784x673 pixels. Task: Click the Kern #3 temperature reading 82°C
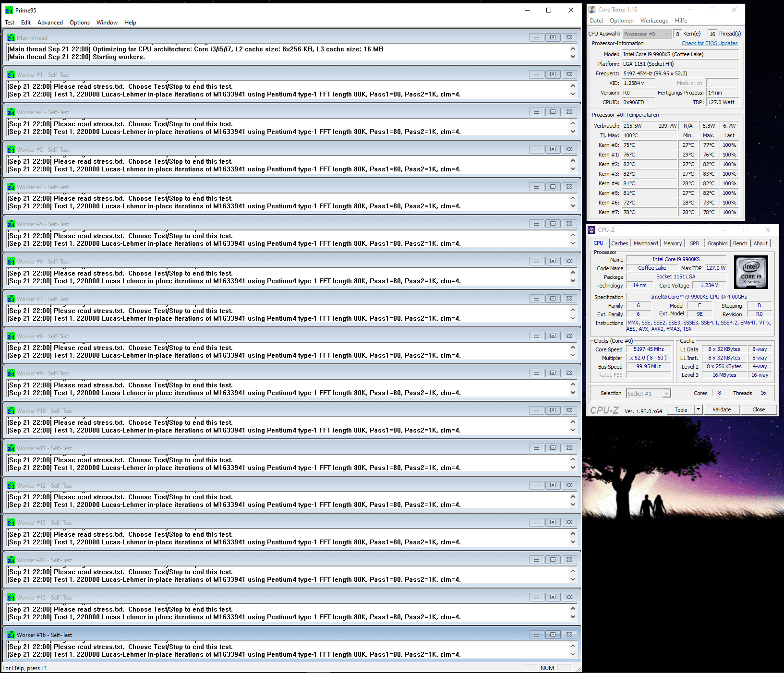pyautogui.click(x=650, y=174)
